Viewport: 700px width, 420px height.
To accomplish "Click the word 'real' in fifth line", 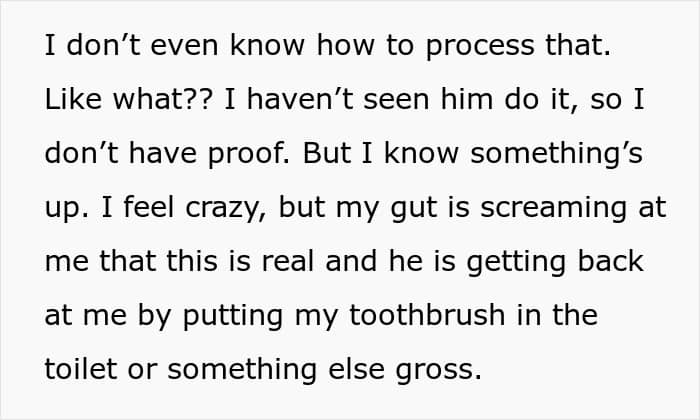I will [288, 261].
